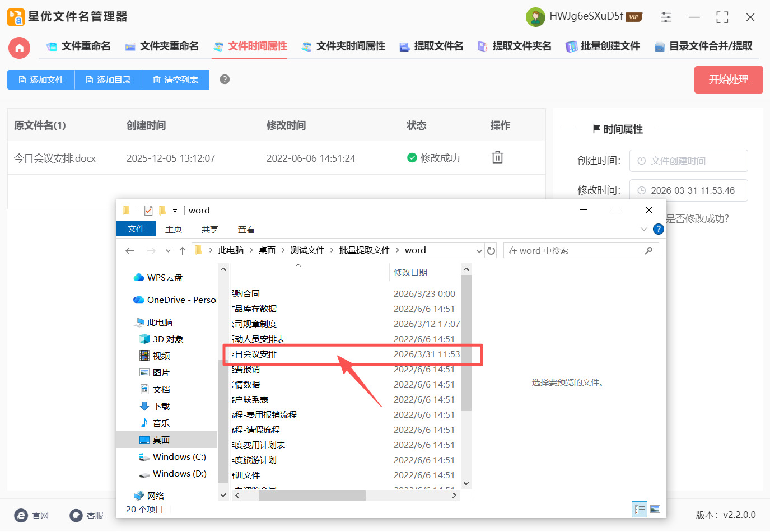The height and width of the screenshot is (532, 770).
Task: Expand the address bar history dropdown
Action: pos(479,251)
